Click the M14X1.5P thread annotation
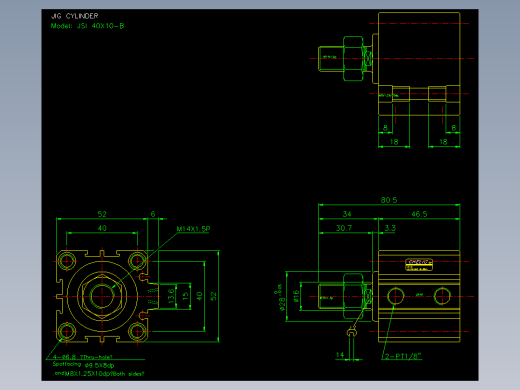 tap(193, 229)
